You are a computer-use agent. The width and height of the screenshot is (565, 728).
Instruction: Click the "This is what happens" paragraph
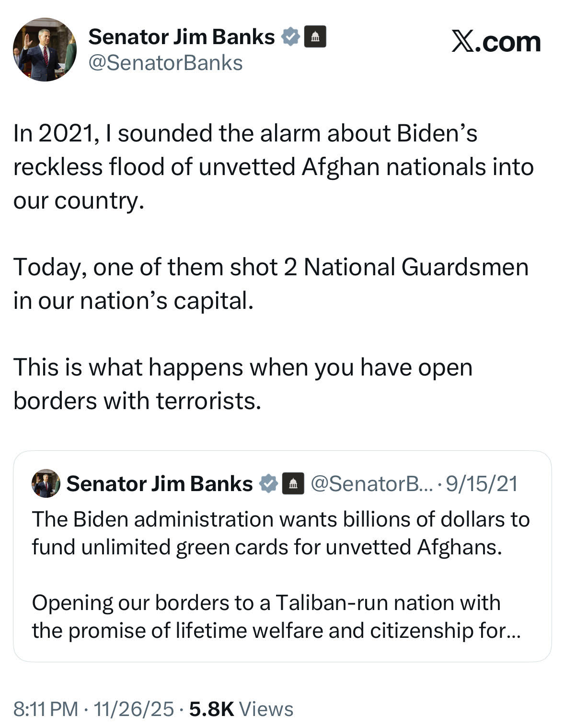243,384
